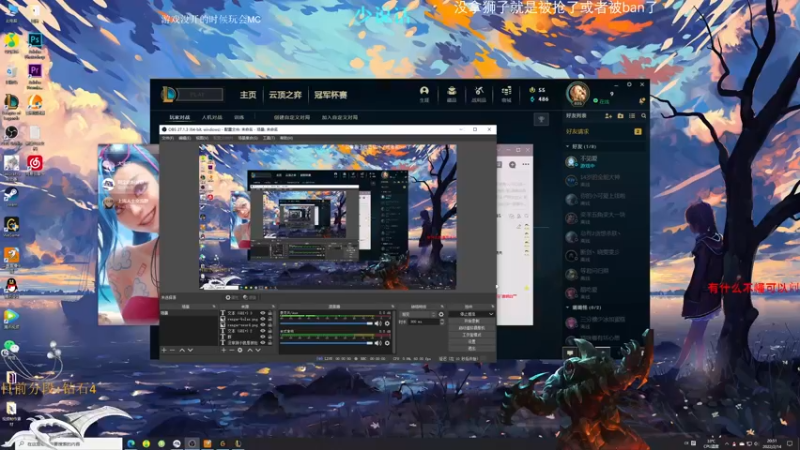Viewport: 800px width, 450px height.
Task: Click the add friend icon in 好友列表
Action: [608, 116]
